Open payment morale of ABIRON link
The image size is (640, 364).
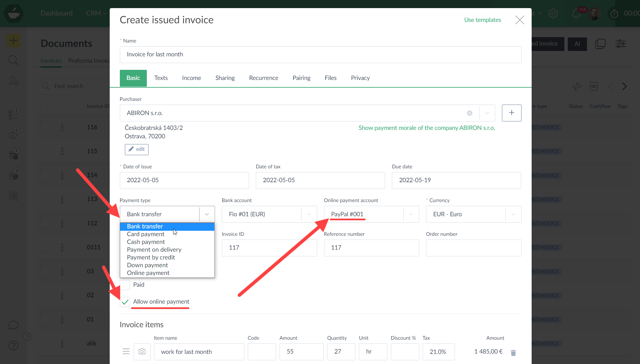point(426,128)
